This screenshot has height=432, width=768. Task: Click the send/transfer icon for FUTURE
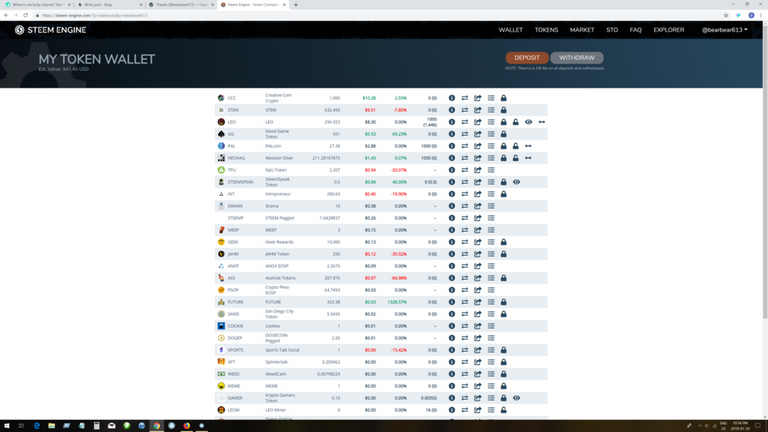[x=478, y=302]
